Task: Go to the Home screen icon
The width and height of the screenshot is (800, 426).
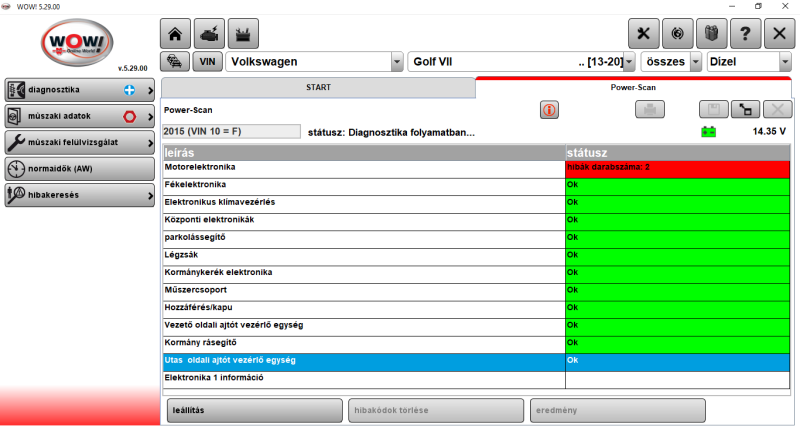Action: click(175, 34)
